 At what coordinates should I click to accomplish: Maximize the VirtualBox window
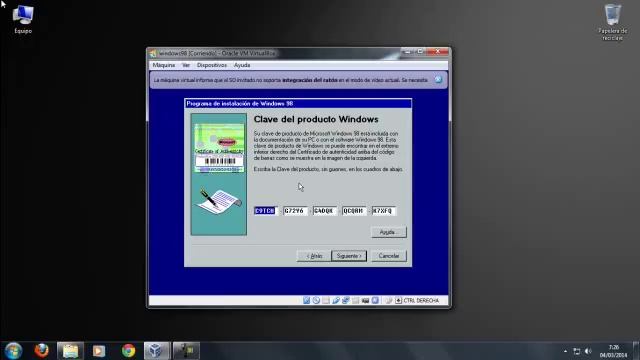click(x=420, y=51)
